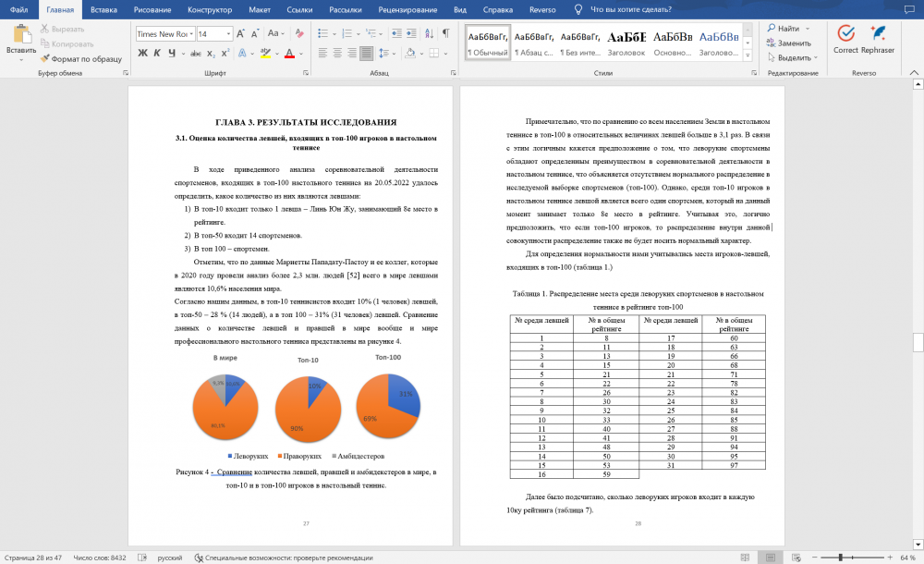
Task: Click the vertical scrollbar thumb
Action: coord(918,342)
